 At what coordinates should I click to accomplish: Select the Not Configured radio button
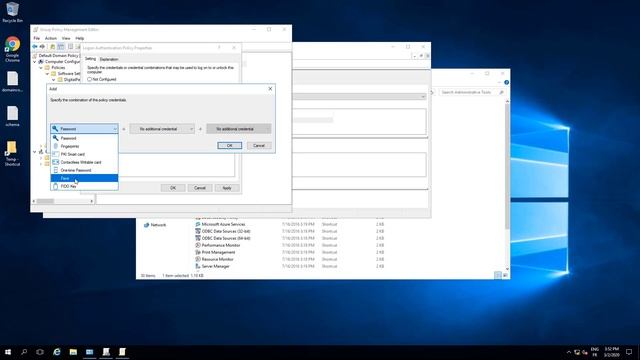[89, 79]
